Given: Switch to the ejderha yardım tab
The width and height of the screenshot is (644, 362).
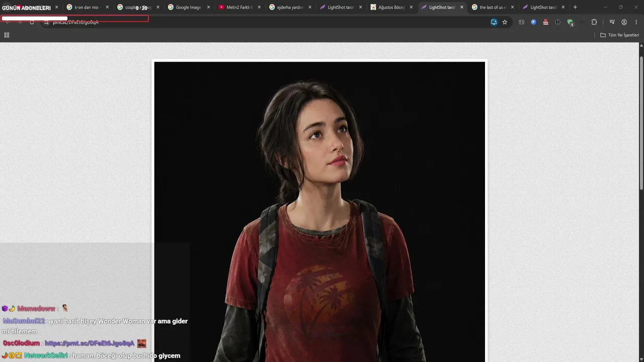Looking at the screenshot, I should 289,8.
